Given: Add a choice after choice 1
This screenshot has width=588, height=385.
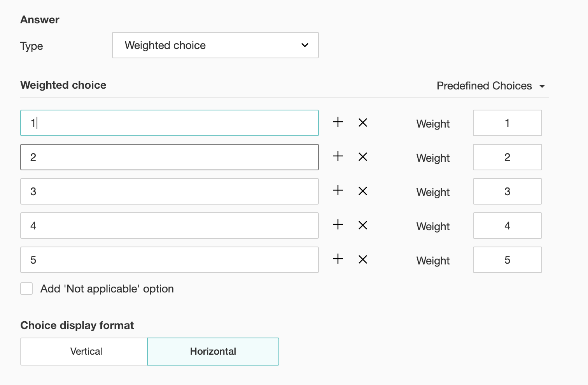Looking at the screenshot, I should click(338, 122).
